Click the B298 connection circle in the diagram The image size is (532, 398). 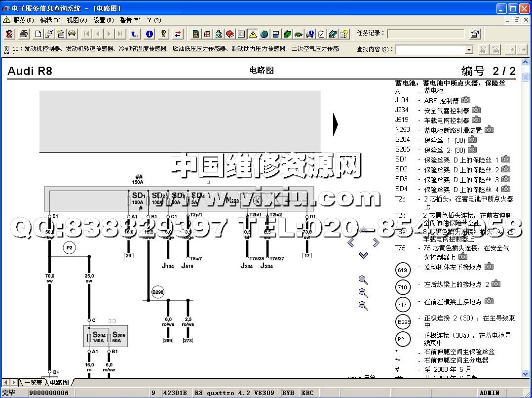tap(158, 292)
